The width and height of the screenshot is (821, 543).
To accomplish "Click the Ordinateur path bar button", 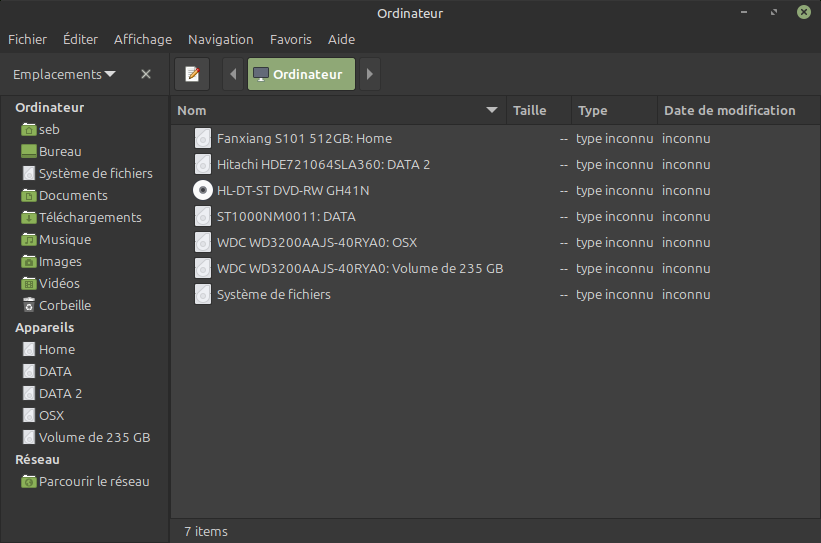I will 300,74.
